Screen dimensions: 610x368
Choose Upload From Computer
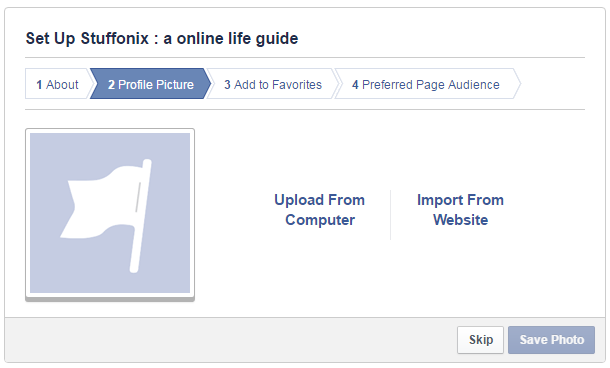(320, 210)
